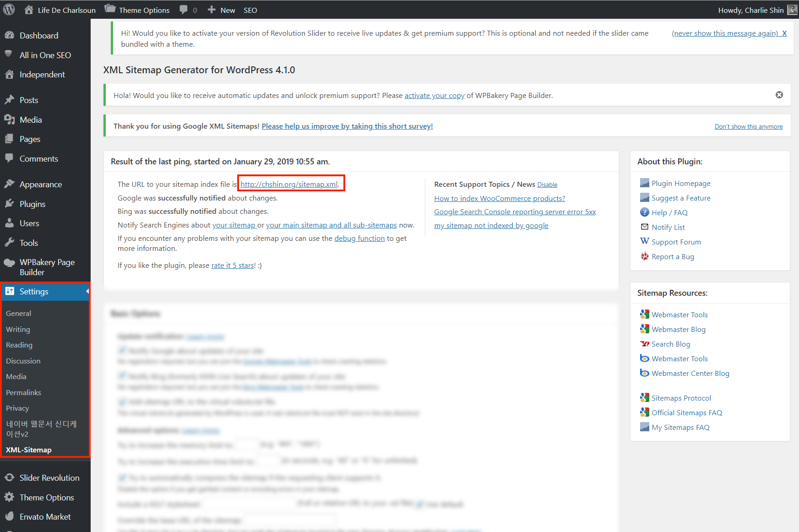Disable Recent Support Topics news

pos(547,185)
